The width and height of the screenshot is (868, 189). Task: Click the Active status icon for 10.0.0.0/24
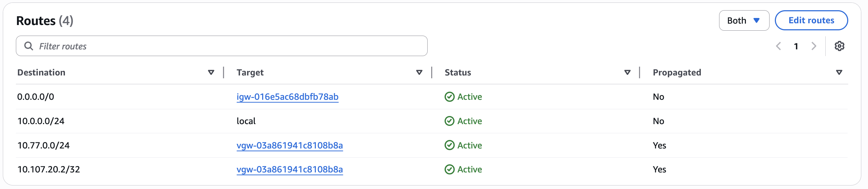(x=450, y=121)
